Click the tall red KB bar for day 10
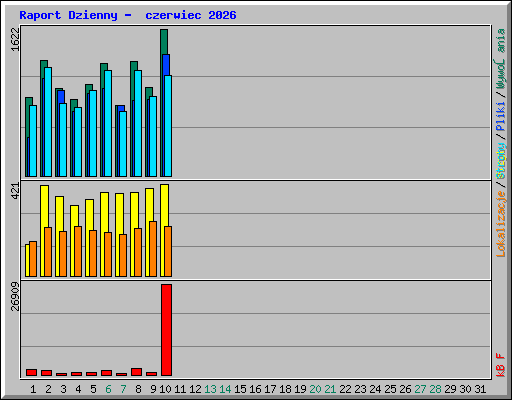Viewport: 512px width, 400px height. point(166,330)
